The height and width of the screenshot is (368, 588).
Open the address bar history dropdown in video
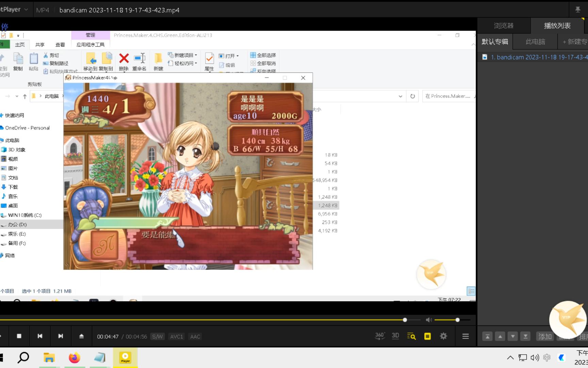click(401, 96)
